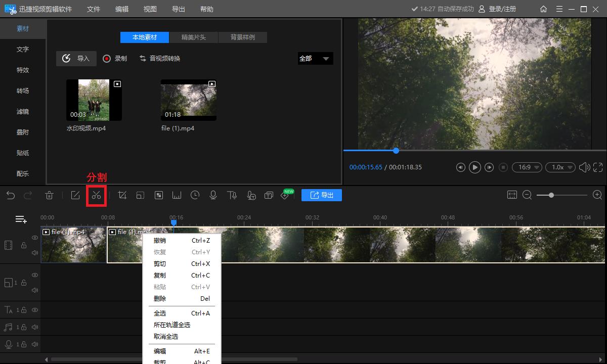Viewport: 607px width, 364px height.
Task: Open the 1.0x playback speed dropdown
Action: pyautogui.click(x=562, y=167)
